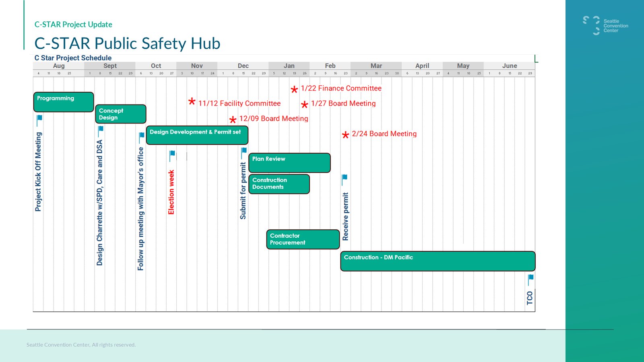Click the May month header
Viewport: 644px width, 362px height.
point(463,66)
